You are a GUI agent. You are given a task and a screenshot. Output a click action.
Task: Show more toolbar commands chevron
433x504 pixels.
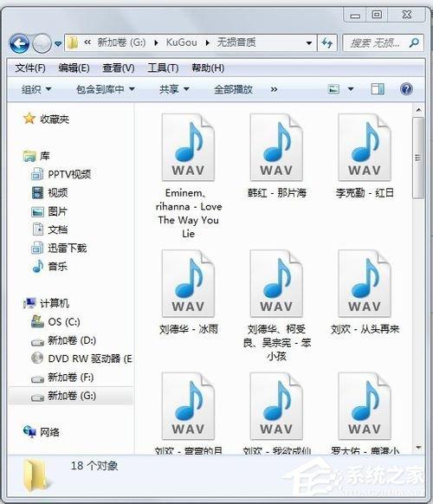[x=274, y=89]
